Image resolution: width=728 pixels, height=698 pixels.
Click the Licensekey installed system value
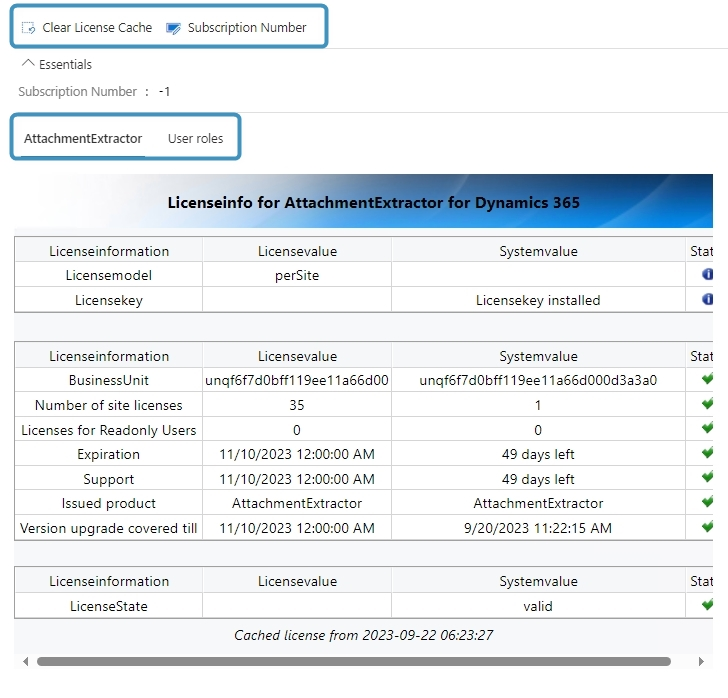tap(538, 300)
